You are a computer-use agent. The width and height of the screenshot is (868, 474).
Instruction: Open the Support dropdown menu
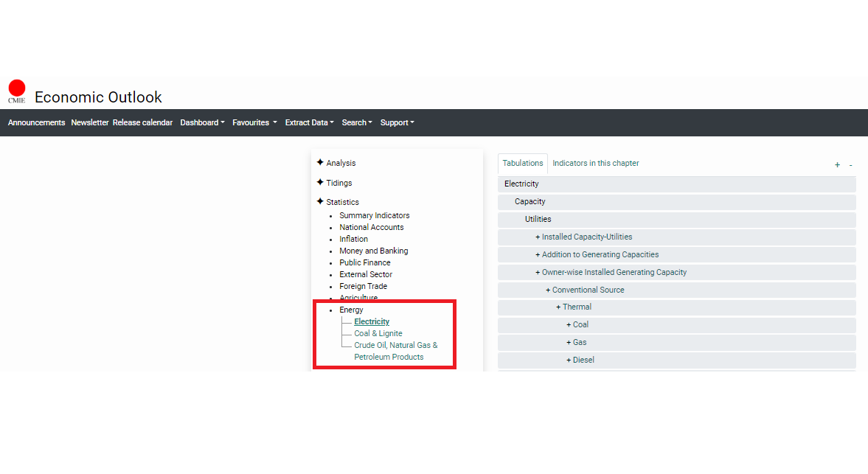(x=397, y=122)
